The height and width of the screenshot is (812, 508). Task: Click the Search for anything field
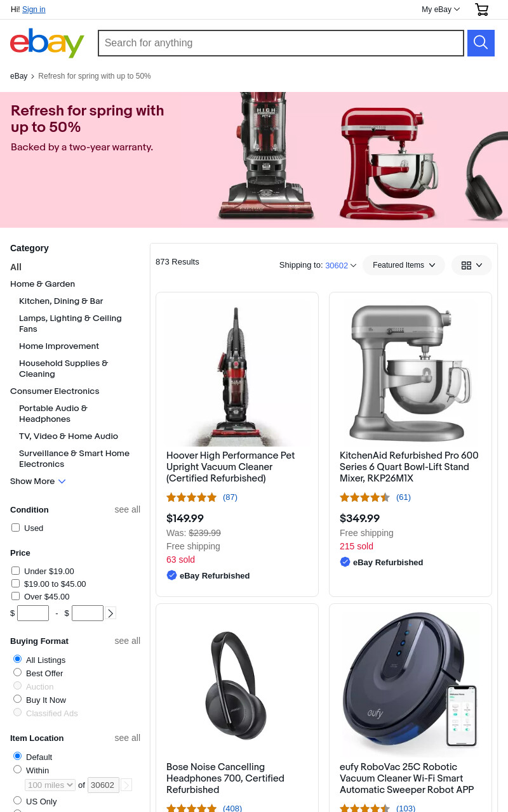click(x=281, y=43)
